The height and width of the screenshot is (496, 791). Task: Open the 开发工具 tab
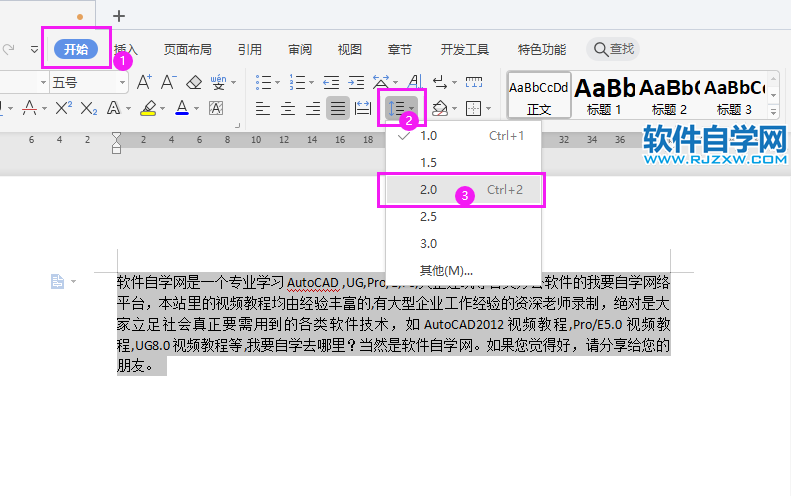(465, 49)
